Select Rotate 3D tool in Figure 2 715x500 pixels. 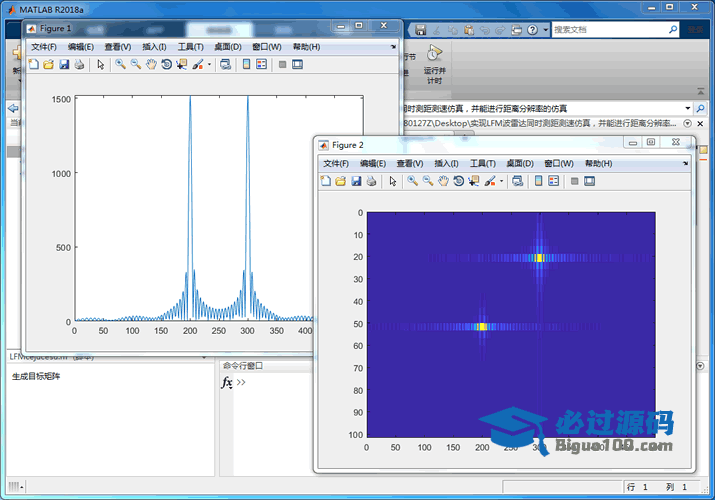point(458,181)
